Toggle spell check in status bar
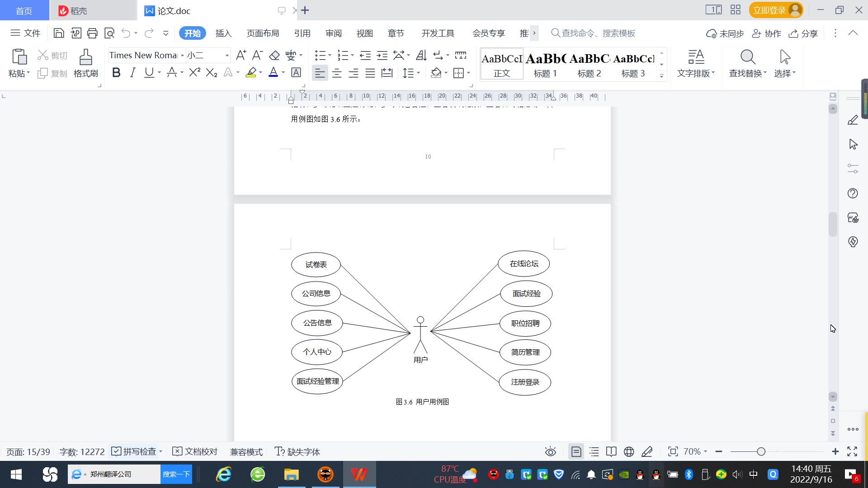Screen dimensions: 868x488 pyautogui.click(x=134, y=451)
